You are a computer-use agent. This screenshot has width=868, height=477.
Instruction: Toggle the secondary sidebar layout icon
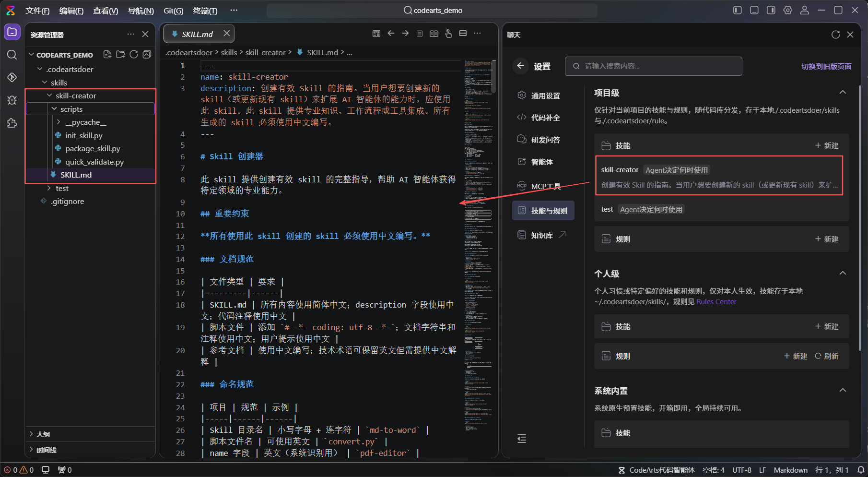tap(771, 10)
